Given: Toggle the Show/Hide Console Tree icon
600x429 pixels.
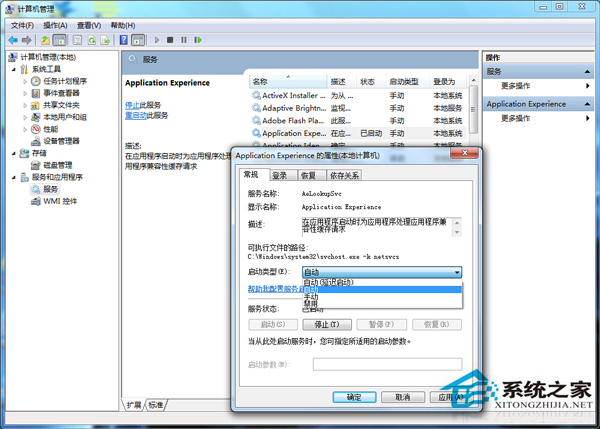Looking at the screenshot, I should tap(59, 40).
